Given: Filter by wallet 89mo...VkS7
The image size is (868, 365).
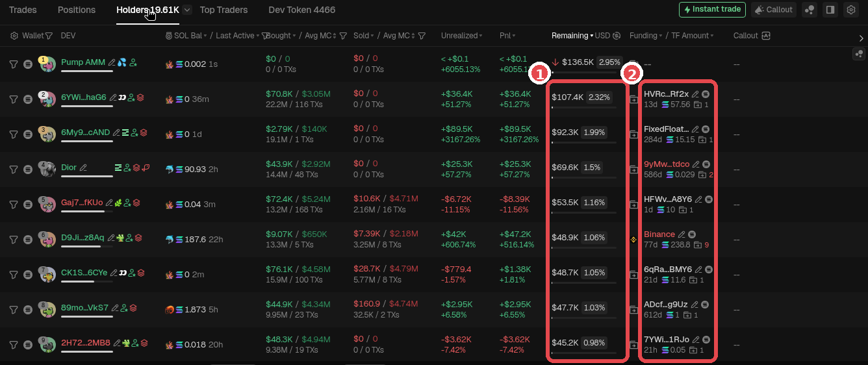Looking at the screenshot, I should 14,309.
